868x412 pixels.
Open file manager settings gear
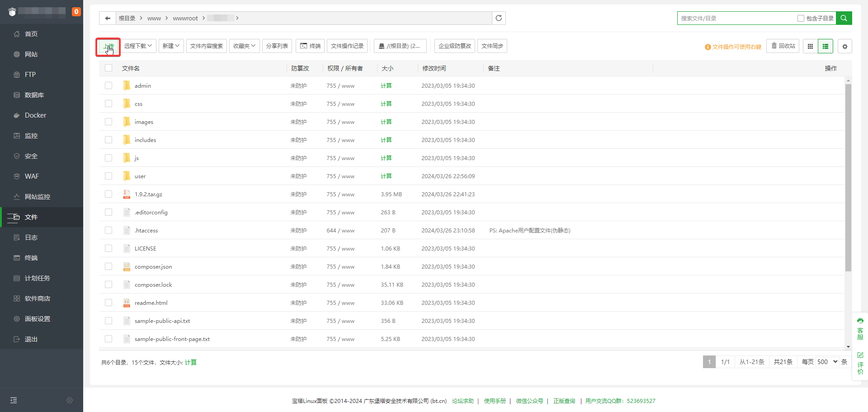pos(844,46)
